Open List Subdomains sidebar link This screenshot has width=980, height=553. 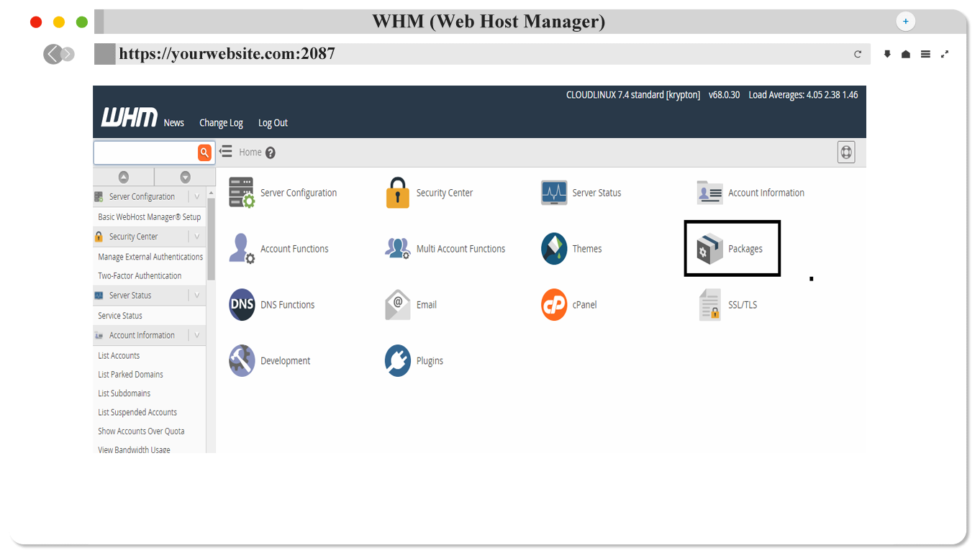tap(124, 393)
